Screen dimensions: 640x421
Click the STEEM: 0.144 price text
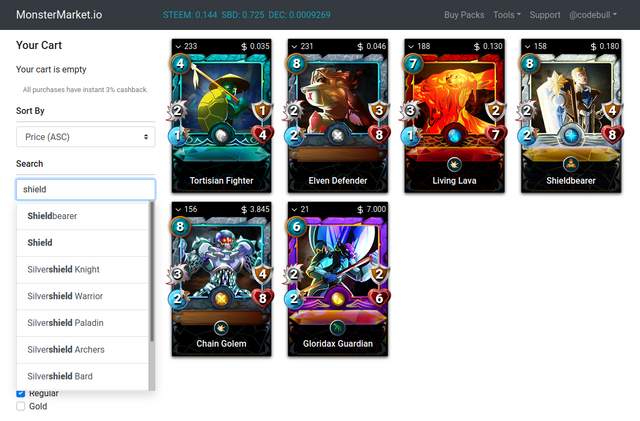[x=190, y=15]
